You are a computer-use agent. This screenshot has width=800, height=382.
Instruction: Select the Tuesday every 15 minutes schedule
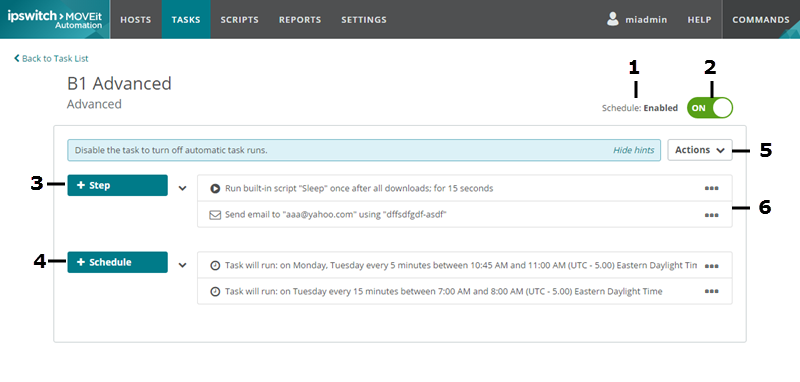pos(464,292)
